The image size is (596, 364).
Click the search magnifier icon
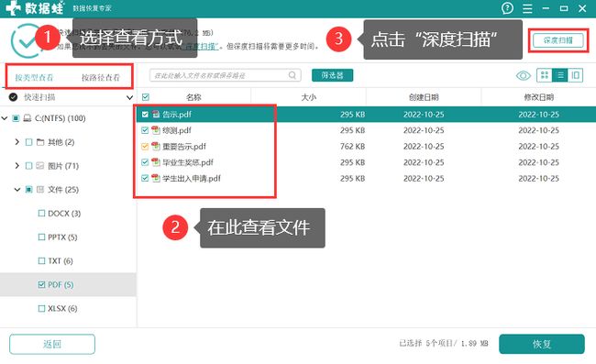[x=292, y=75]
